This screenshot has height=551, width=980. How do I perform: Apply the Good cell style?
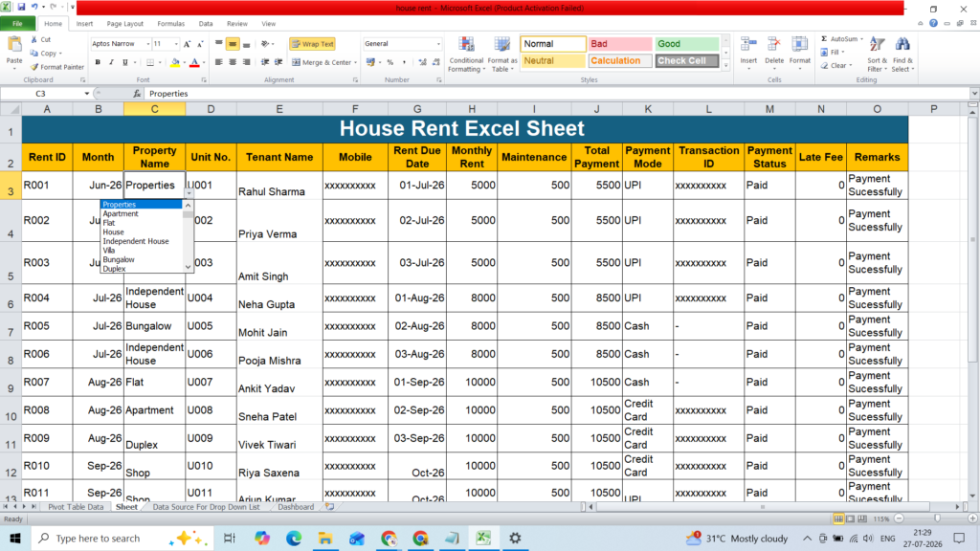(x=686, y=44)
